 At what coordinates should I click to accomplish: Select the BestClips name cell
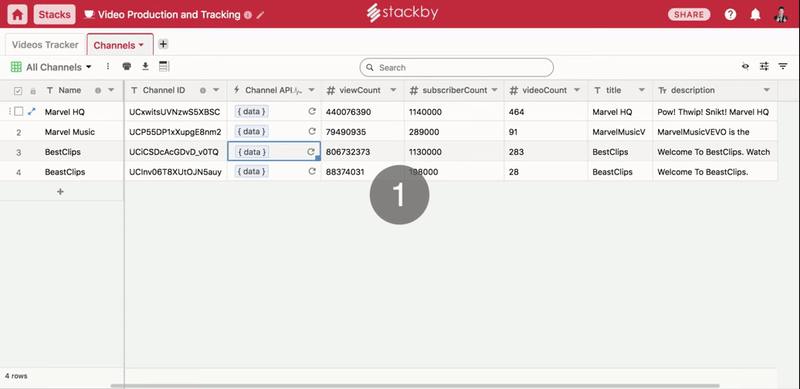(63, 152)
